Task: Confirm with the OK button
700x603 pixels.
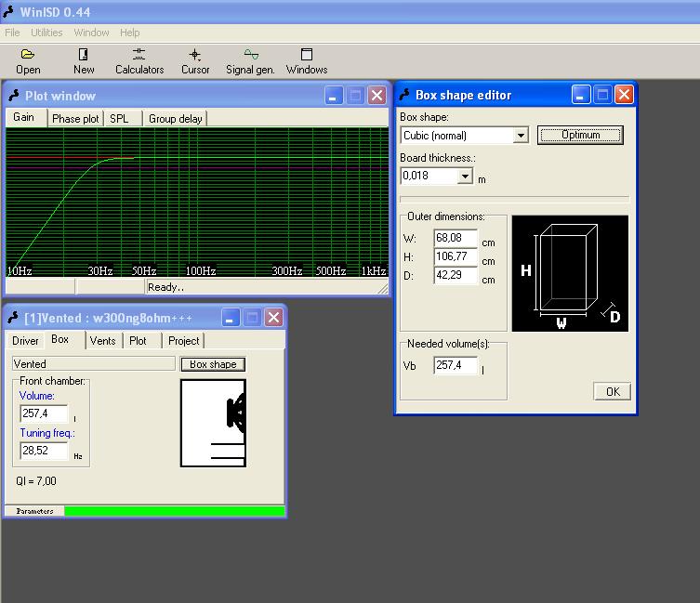Action: pyautogui.click(x=613, y=391)
